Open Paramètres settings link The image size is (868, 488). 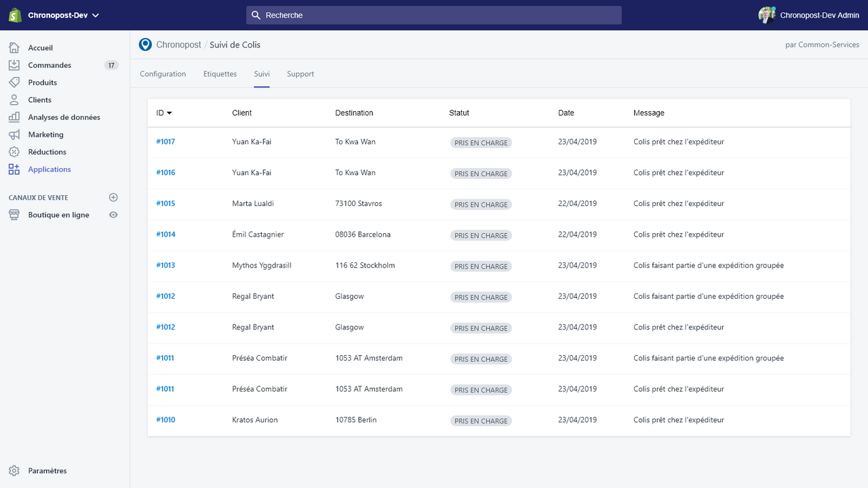point(47,470)
